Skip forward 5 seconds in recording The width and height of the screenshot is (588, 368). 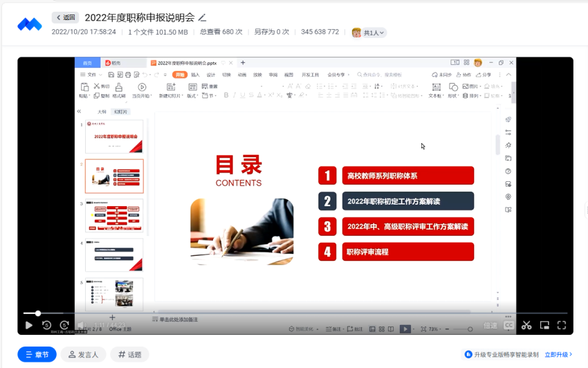64,325
